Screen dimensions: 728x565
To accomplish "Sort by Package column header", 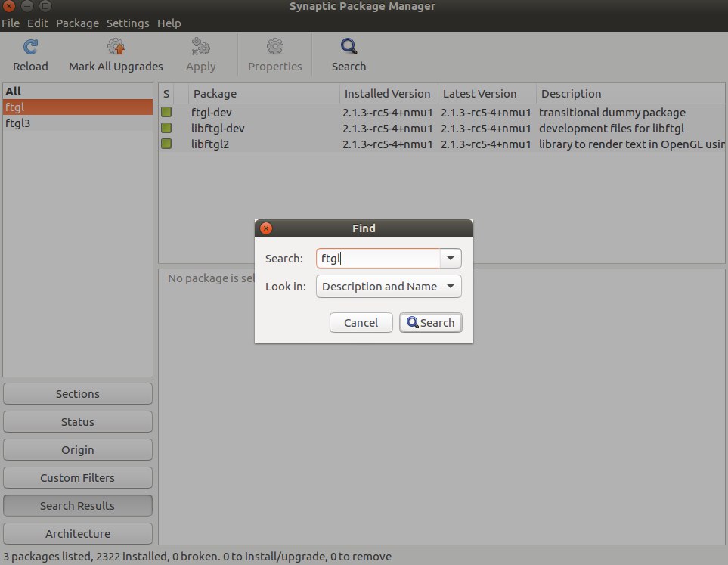I will coord(264,93).
